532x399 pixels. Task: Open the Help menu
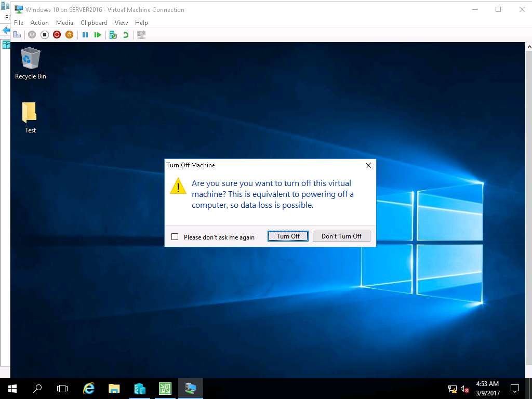point(141,23)
